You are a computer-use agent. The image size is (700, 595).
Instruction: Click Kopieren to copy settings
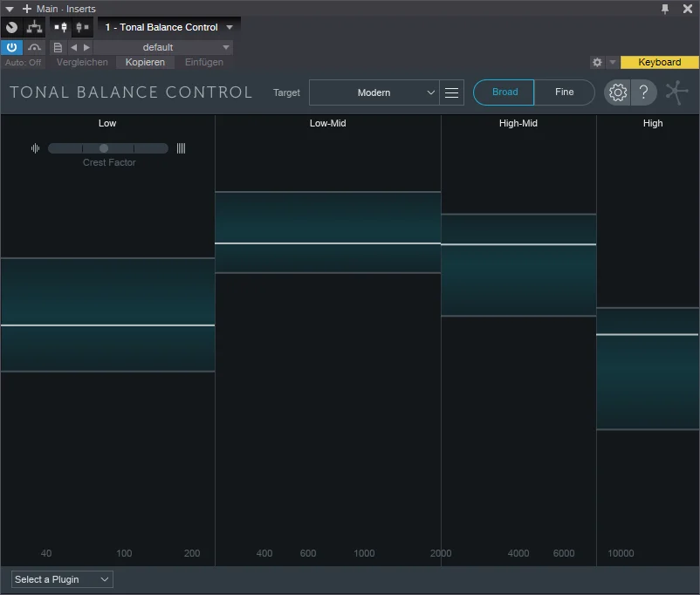click(x=145, y=63)
